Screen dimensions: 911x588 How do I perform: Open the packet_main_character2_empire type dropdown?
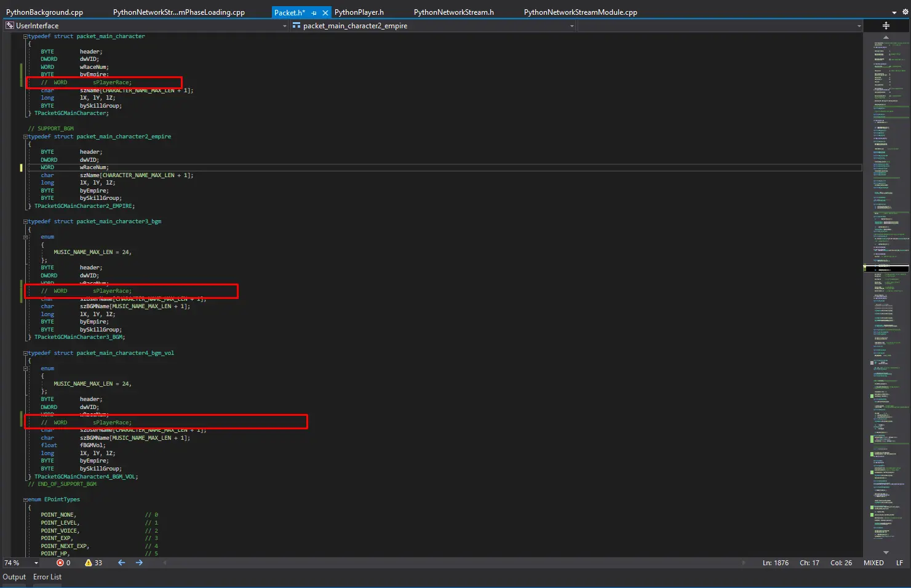571,26
